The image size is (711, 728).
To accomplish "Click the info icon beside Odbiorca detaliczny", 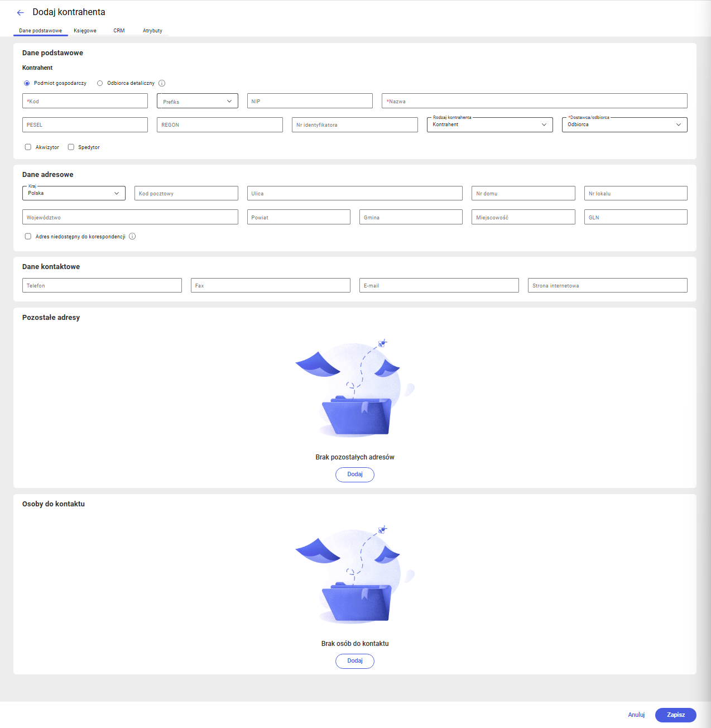I will click(x=162, y=83).
